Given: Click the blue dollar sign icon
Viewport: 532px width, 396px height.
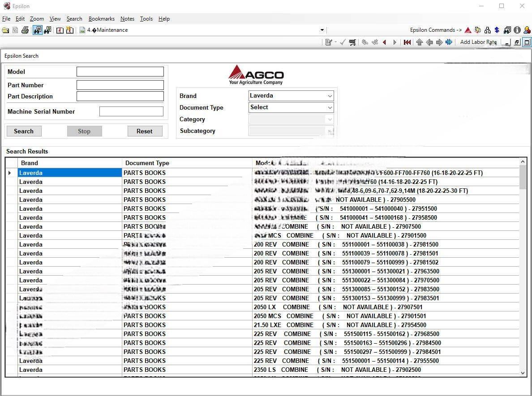Looking at the screenshot, I should click(497, 30).
